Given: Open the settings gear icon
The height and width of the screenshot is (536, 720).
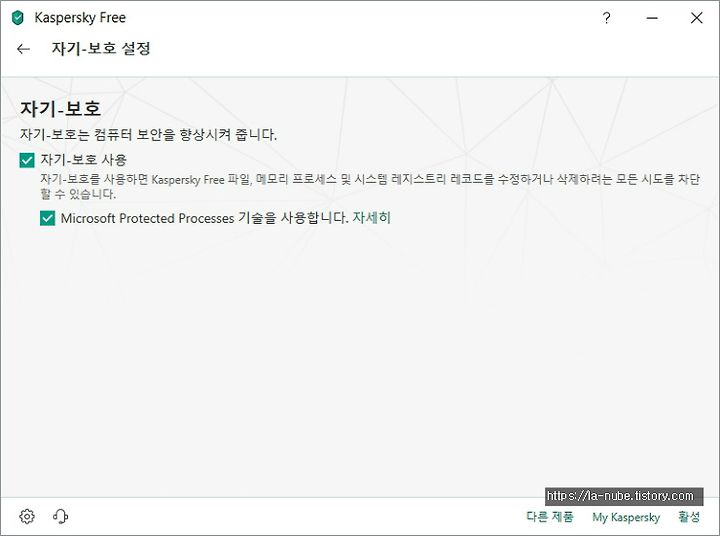Looking at the screenshot, I should 27,516.
